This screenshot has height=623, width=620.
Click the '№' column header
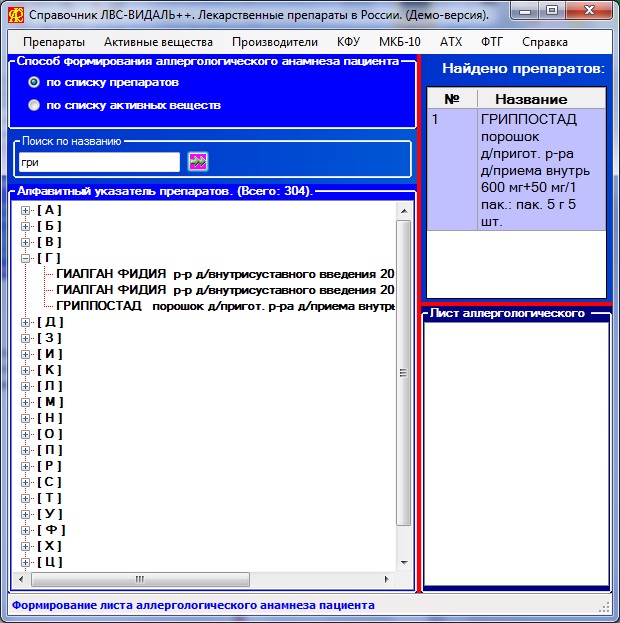(x=452, y=99)
